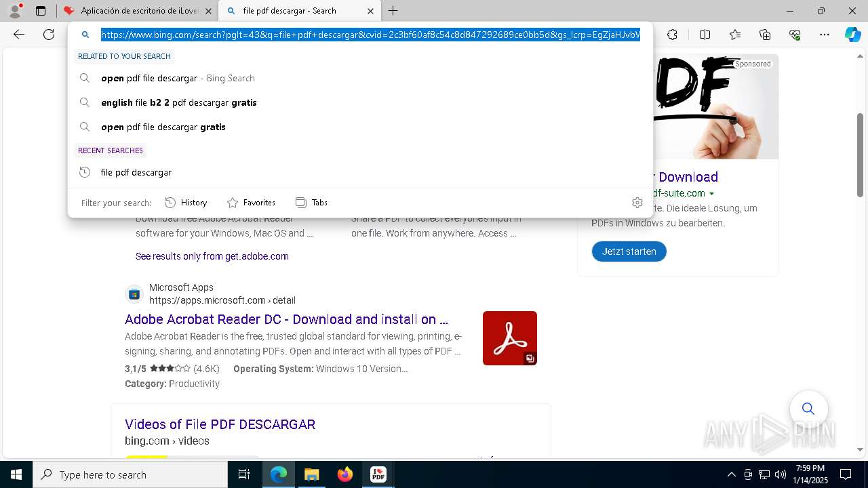Click the Microsoft Apps site icon
The height and width of the screenshot is (488, 868).
(x=134, y=294)
